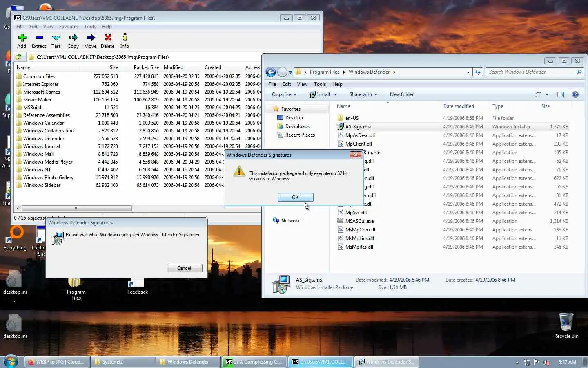Click the clock showing 6:37 AM
The width and height of the screenshot is (588, 368).
[x=567, y=362]
